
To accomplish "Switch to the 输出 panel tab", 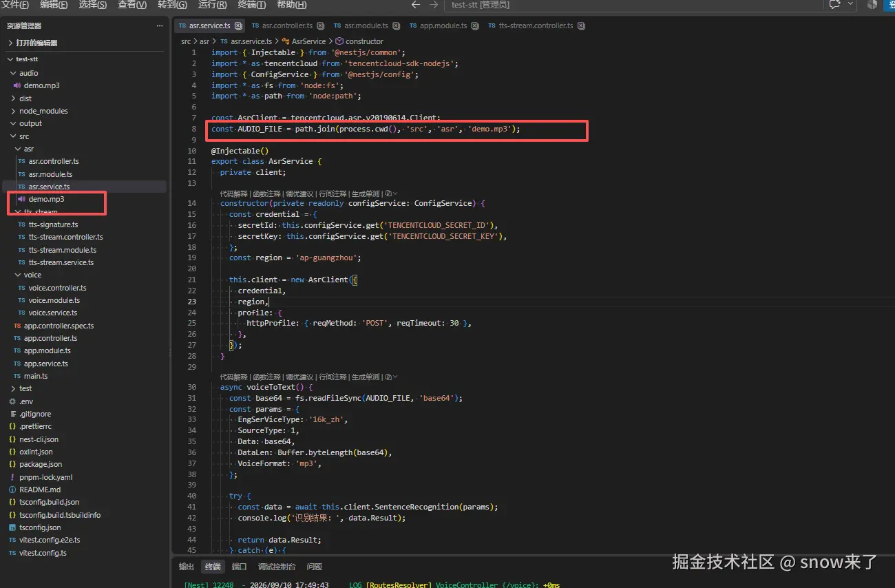I will [x=186, y=567].
